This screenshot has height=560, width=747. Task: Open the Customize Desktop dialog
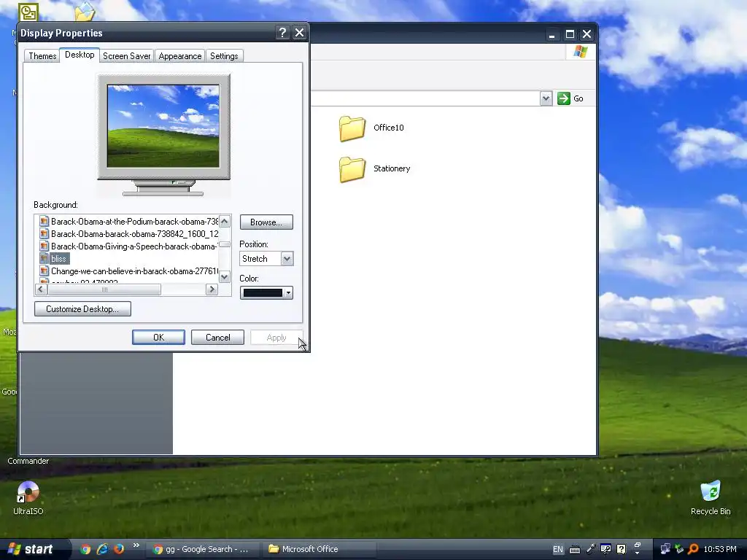(x=82, y=309)
